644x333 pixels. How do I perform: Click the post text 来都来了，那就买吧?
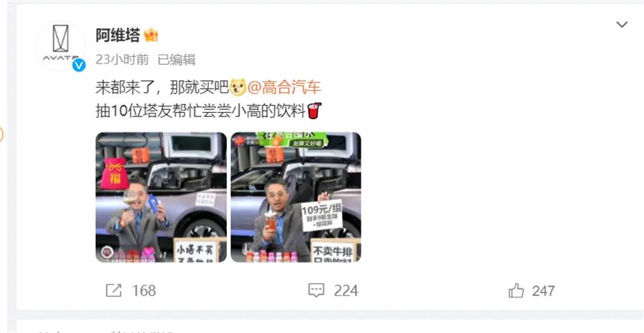(x=162, y=87)
